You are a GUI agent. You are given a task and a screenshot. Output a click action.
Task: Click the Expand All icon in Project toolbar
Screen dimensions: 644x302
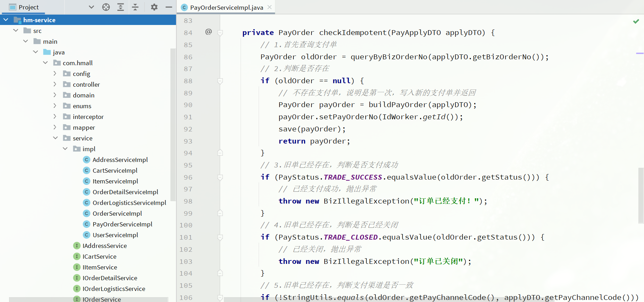point(120,7)
